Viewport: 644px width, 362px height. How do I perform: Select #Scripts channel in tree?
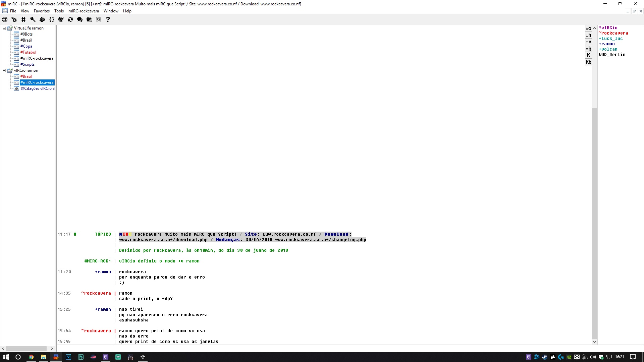pos(28,64)
